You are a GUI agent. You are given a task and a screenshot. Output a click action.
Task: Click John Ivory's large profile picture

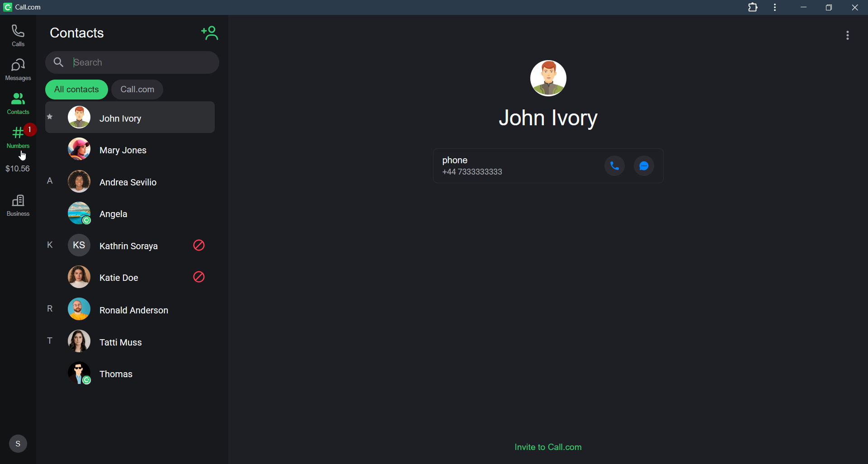tap(548, 78)
